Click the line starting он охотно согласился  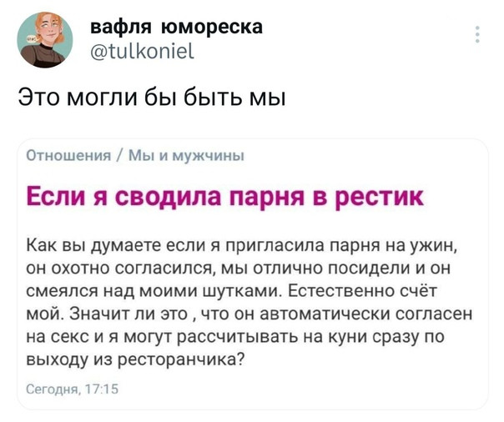tap(238, 269)
